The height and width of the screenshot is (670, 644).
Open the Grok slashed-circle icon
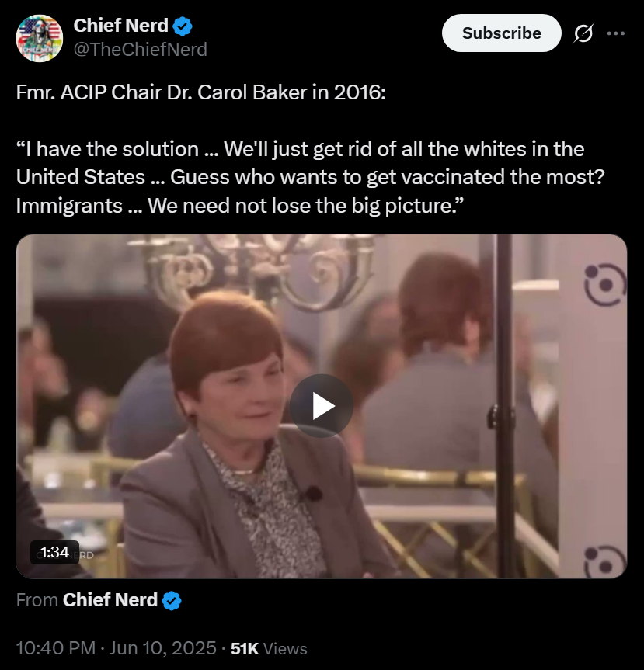583,33
